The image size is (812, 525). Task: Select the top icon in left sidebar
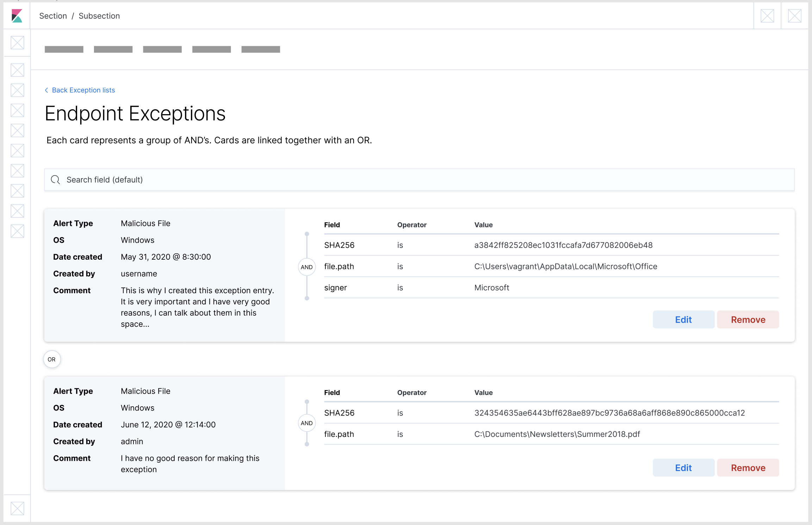[17, 43]
